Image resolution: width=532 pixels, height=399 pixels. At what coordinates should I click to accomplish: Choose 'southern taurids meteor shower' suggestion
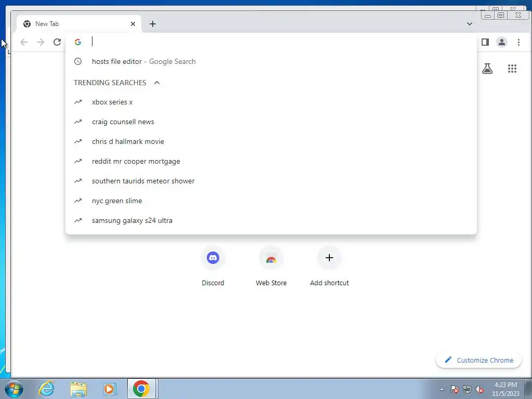(271, 181)
